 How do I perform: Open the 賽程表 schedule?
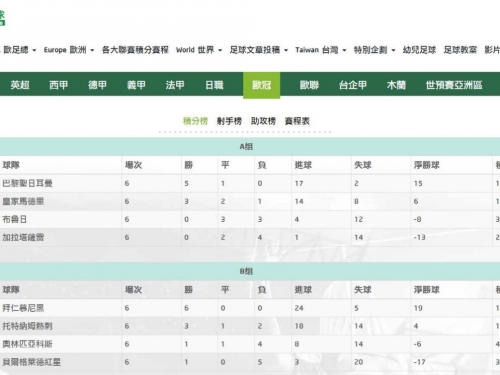297,121
